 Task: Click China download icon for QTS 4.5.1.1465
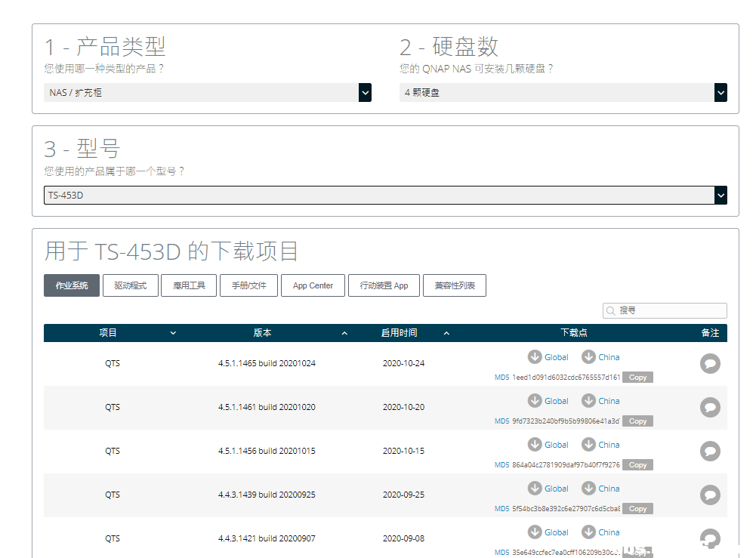[x=588, y=357]
